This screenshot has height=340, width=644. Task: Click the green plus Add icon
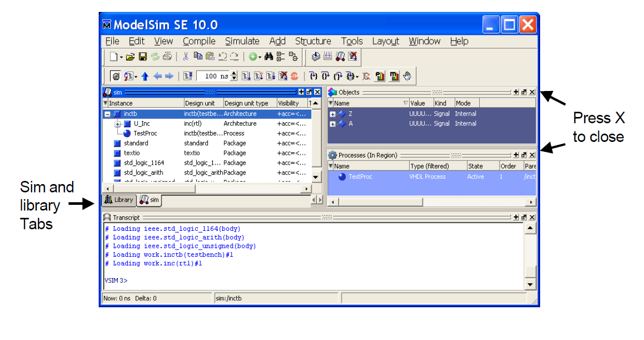[x=252, y=57]
